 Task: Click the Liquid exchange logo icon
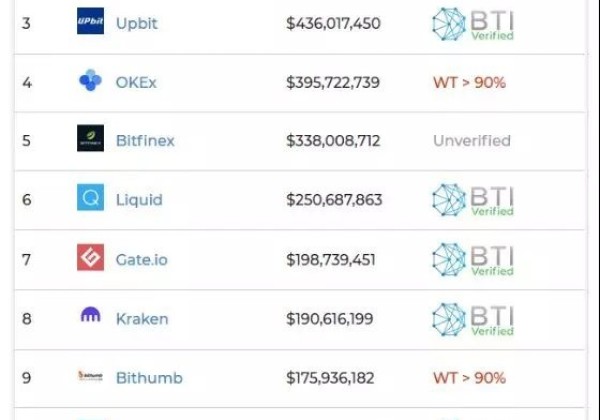click(90, 199)
